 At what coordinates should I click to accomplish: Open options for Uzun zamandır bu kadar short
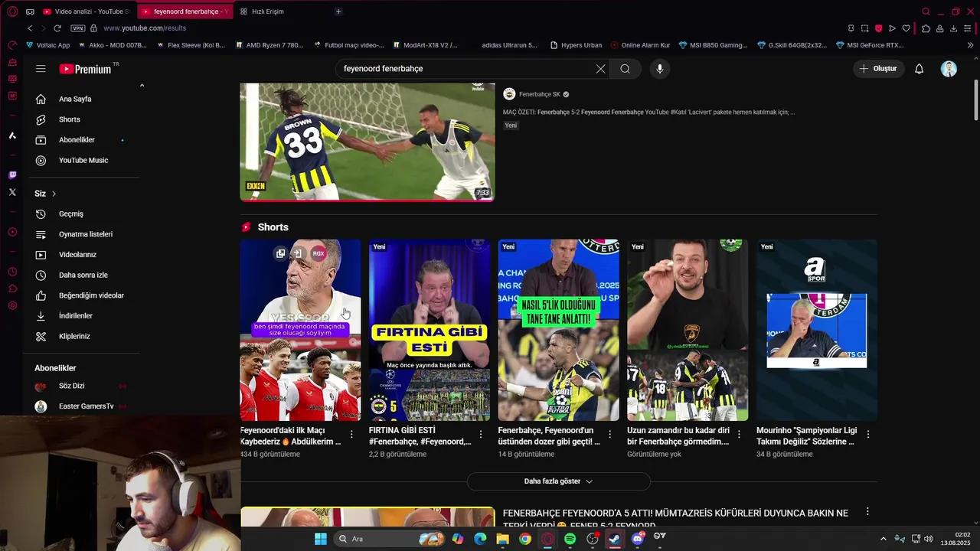pyautogui.click(x=739, y=434)
